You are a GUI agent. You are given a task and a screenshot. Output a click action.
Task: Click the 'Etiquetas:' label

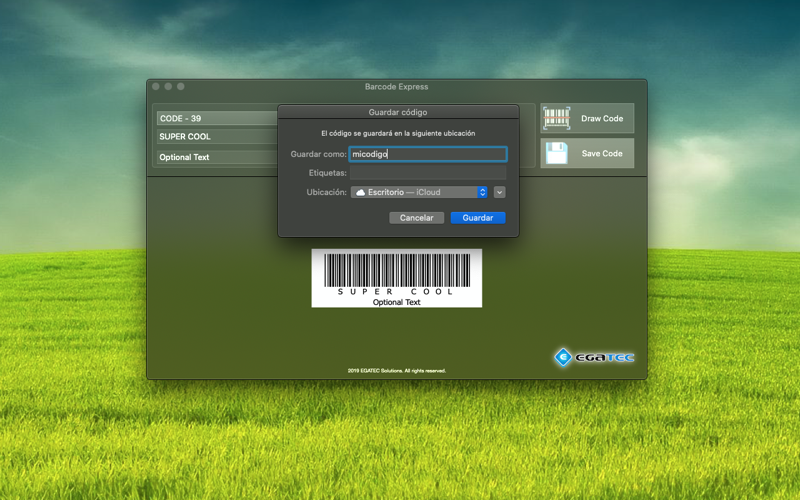pos(328,173)
